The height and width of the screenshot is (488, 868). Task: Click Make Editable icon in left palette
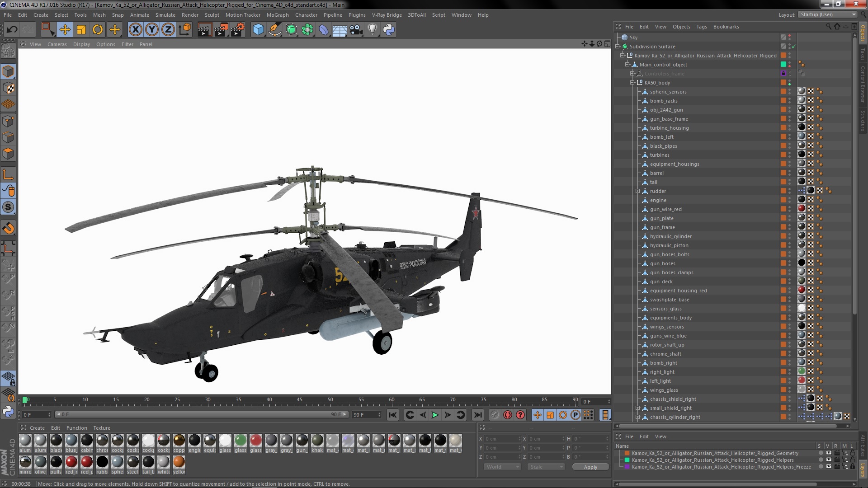[x=8, y=51]
